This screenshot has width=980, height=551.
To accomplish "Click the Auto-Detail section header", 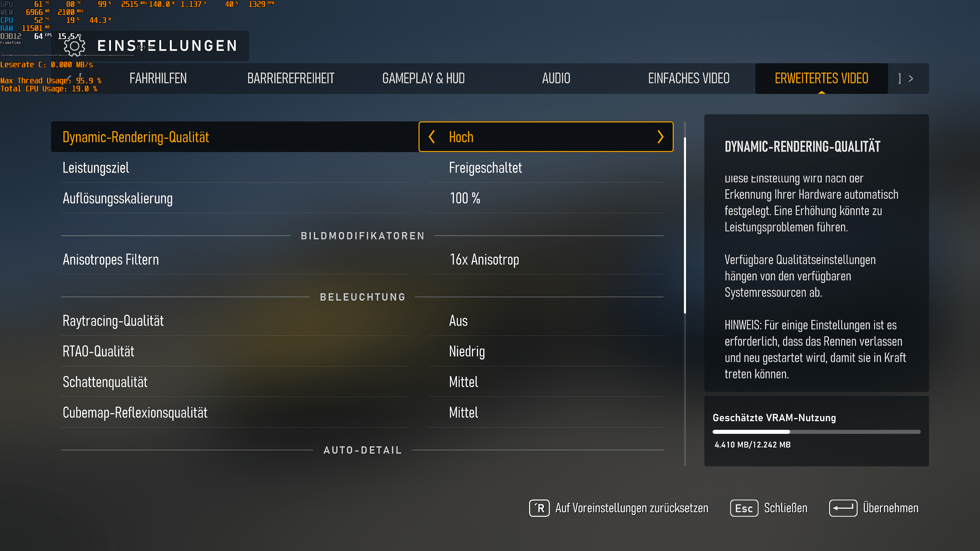I will [363, 450].
